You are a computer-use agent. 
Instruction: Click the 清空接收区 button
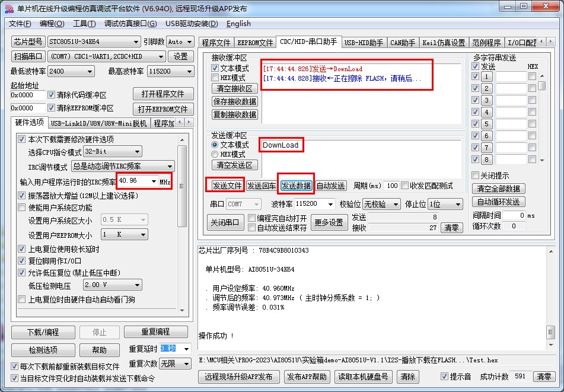point(235,88)
